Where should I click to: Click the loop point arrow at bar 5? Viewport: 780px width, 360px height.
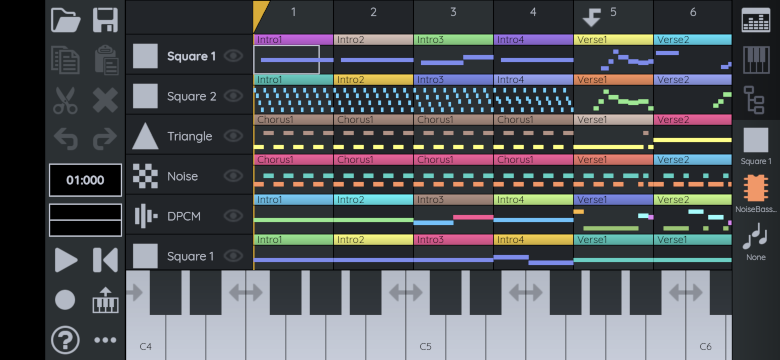point(591,17)
